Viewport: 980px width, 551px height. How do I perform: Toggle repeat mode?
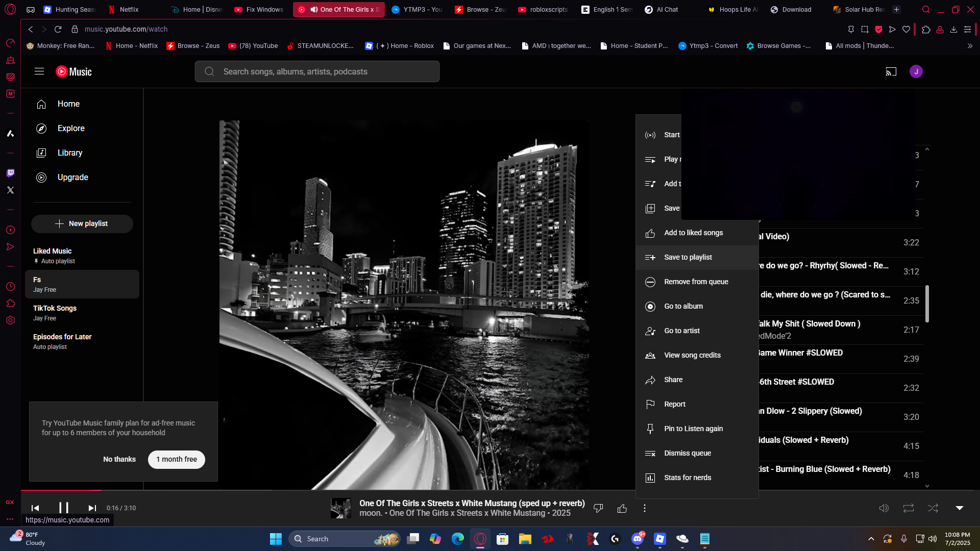pos(909,508)
